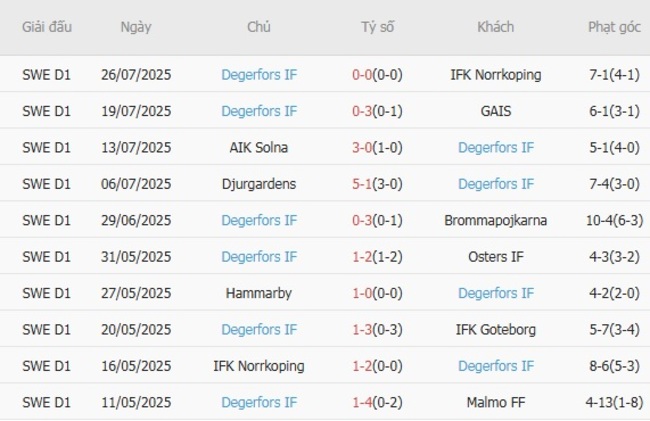Open Degerfors IF link in 26/07/2025 row

point(259,75)
